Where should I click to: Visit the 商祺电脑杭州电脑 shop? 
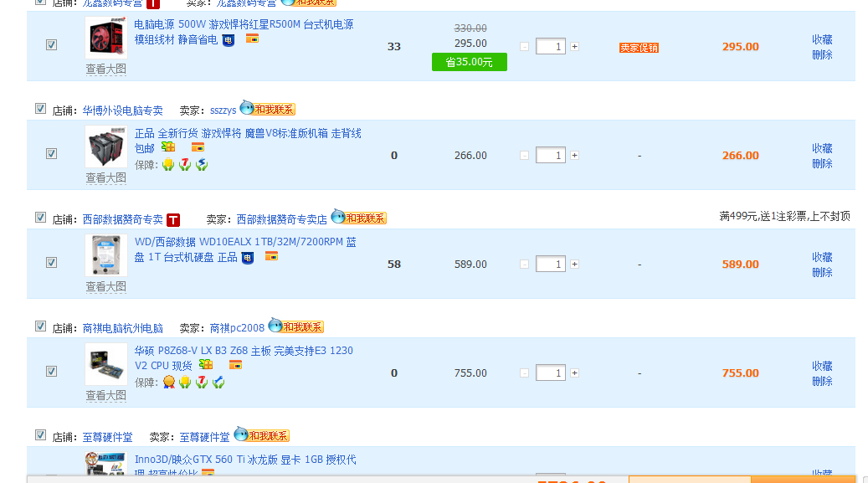[123, 328]
